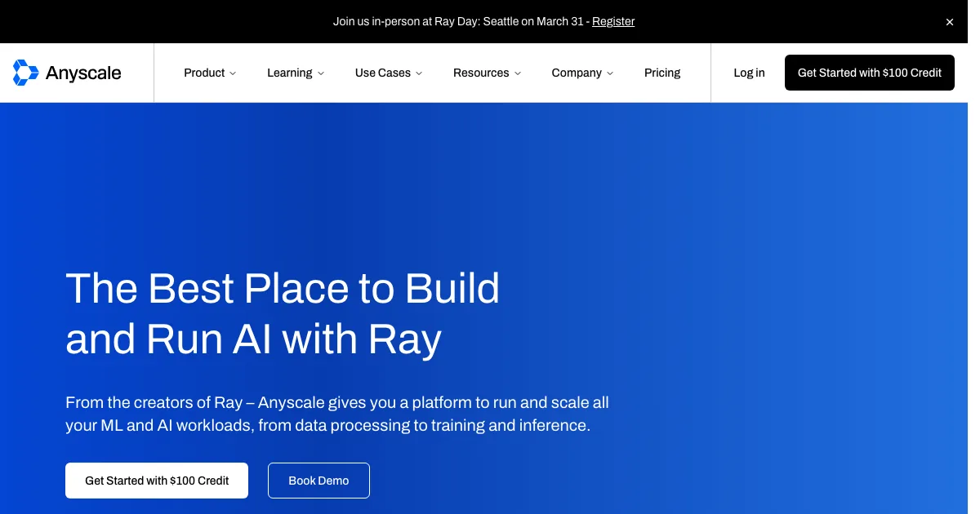Screen dimensions: 980x514
Task: Open the Learning menu
Action: [289, 73]
